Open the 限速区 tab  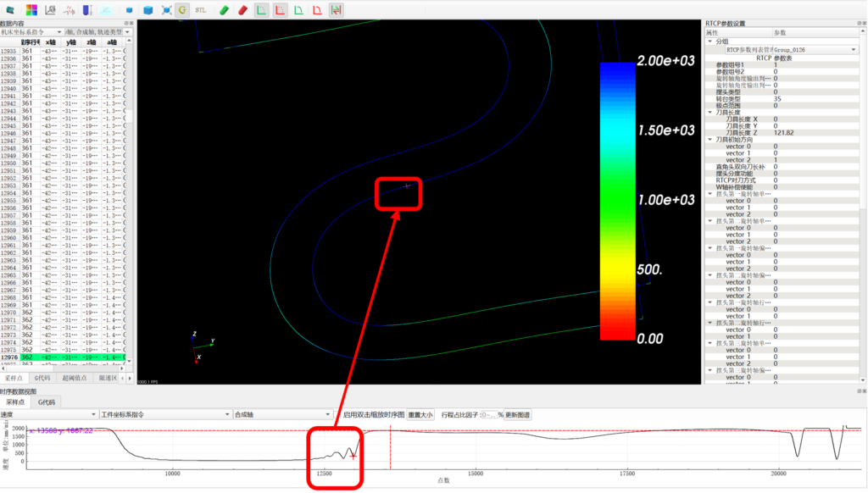click(x=108, y=379)
